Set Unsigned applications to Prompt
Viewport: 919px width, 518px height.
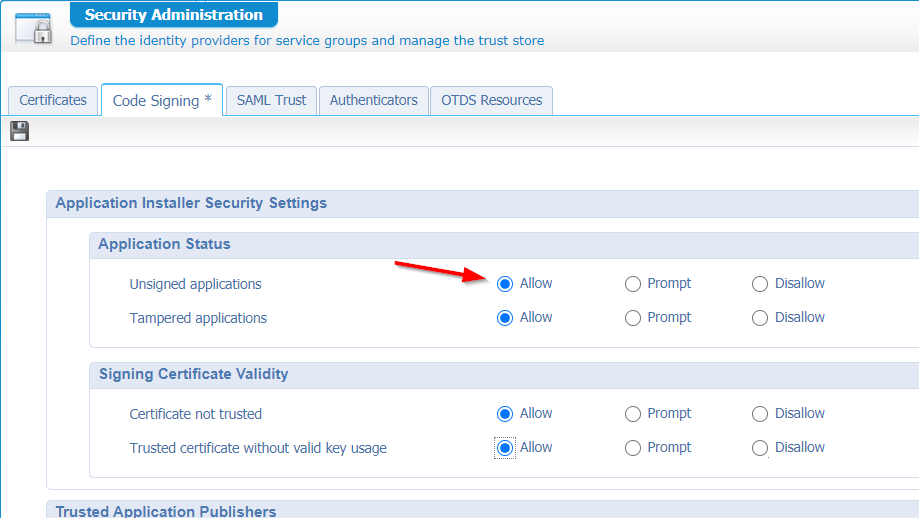(x=633, y=284)
